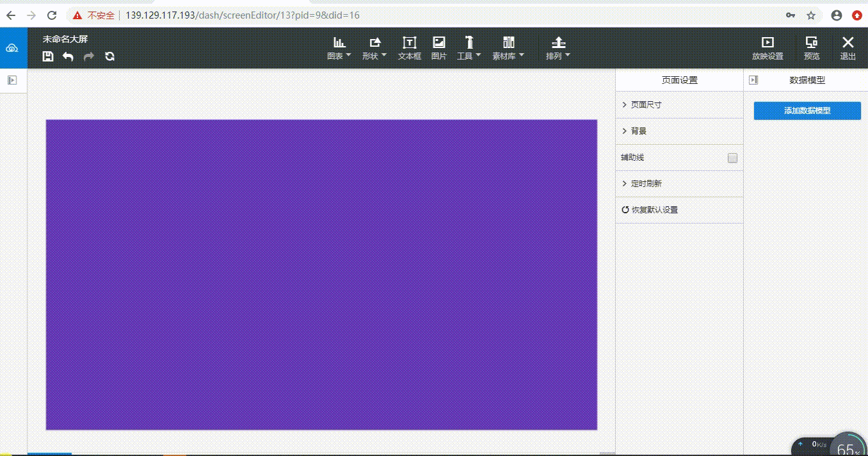The width and height of the screenshot is (868, 456).
Task: Save the dashboard with the floppy disk icon
Action: [x=48, y=56]
